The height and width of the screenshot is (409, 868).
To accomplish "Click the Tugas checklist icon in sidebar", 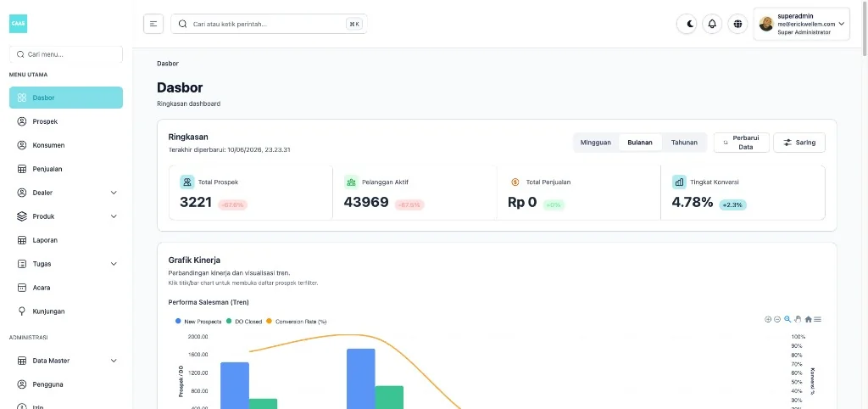I will click(x=22, y=264).
